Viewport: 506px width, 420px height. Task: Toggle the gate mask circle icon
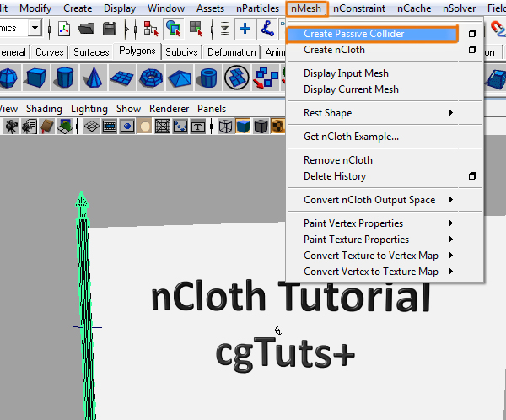145,127
